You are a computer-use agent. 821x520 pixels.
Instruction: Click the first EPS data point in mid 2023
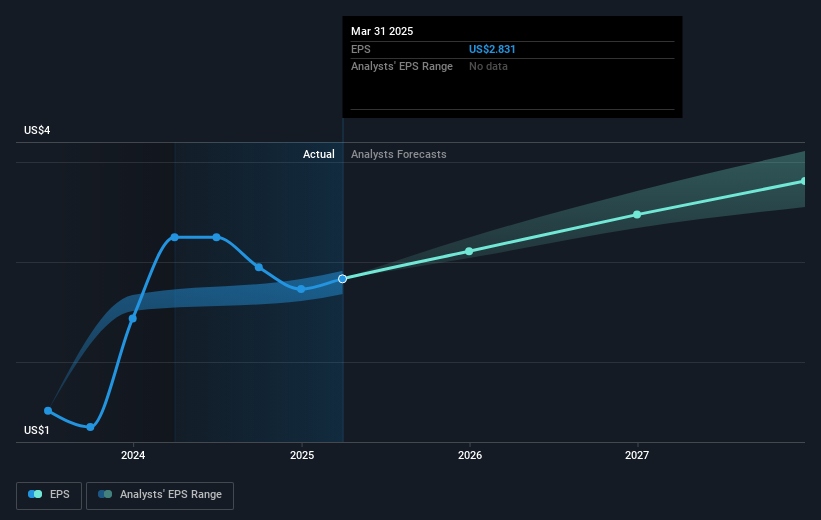pyautogui.click(x=48, y=411)
